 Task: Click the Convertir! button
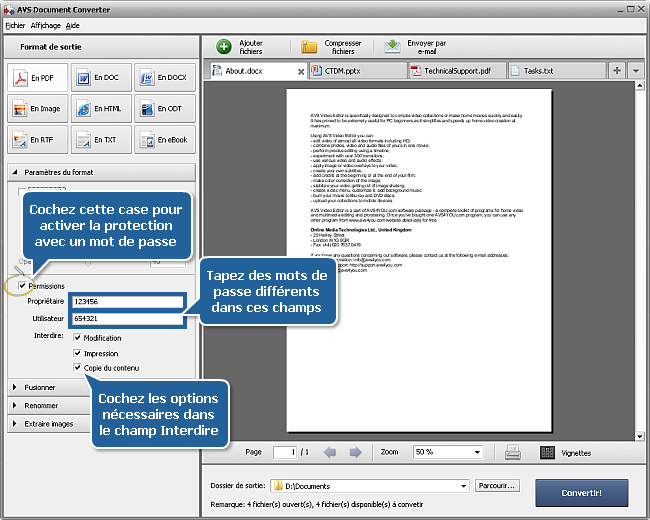582,493
